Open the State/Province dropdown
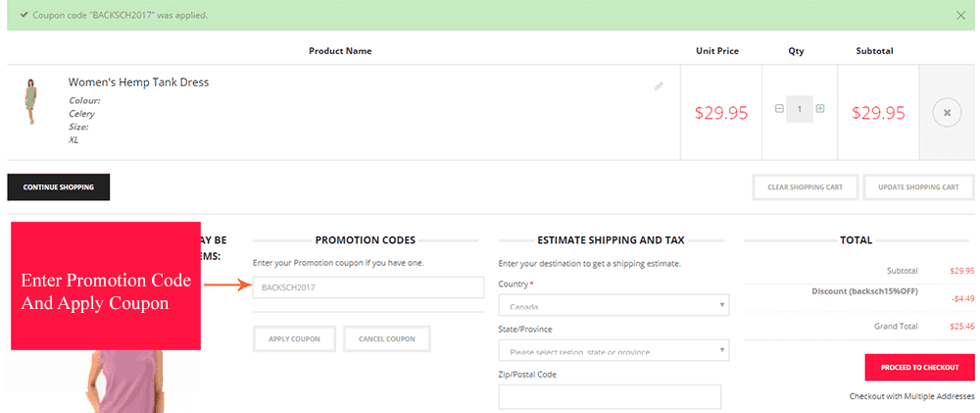The image size is (980, 413). pos(613,351)
